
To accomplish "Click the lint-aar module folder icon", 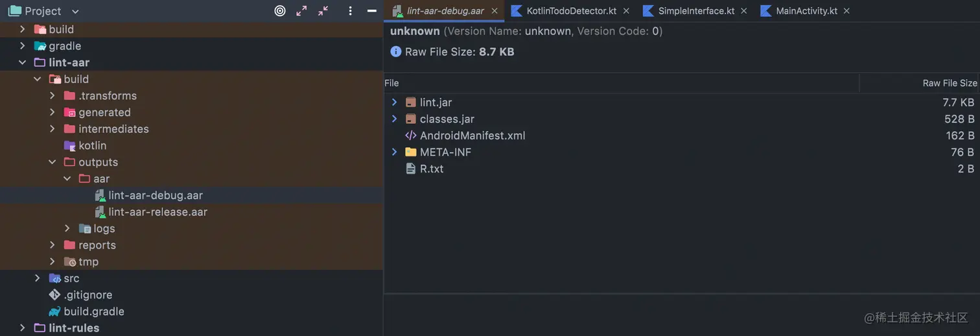I will (40, 63).
